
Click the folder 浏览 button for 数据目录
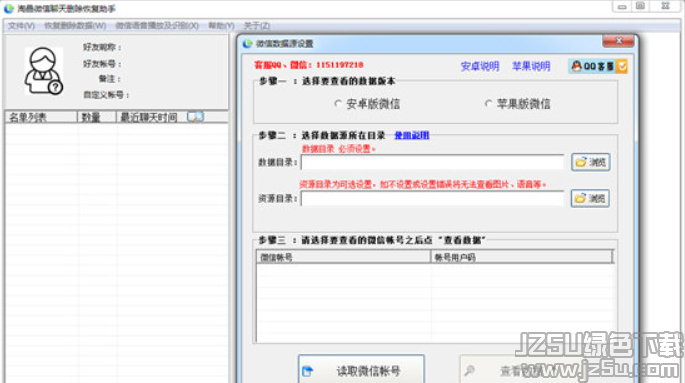point(591,162)
